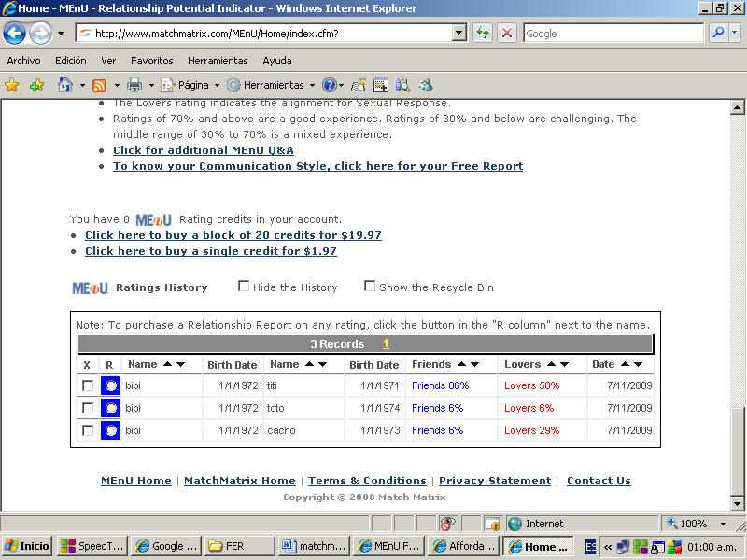Sort Friends column descending
Viewport: 747px width, 560px height.
[474, 364]
